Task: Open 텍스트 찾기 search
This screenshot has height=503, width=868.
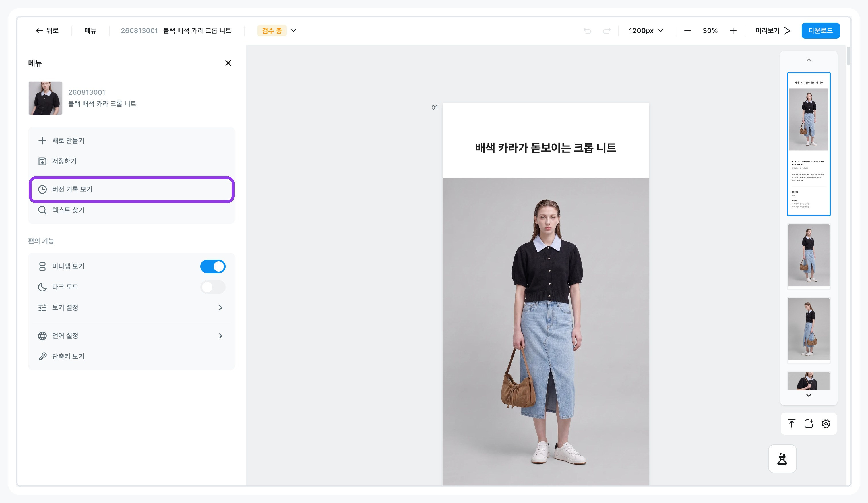Action: [131, 210]
